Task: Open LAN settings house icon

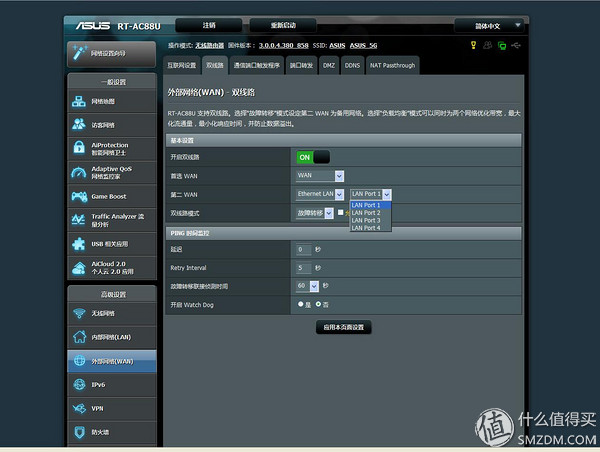Action: click(x=79, y=337)
